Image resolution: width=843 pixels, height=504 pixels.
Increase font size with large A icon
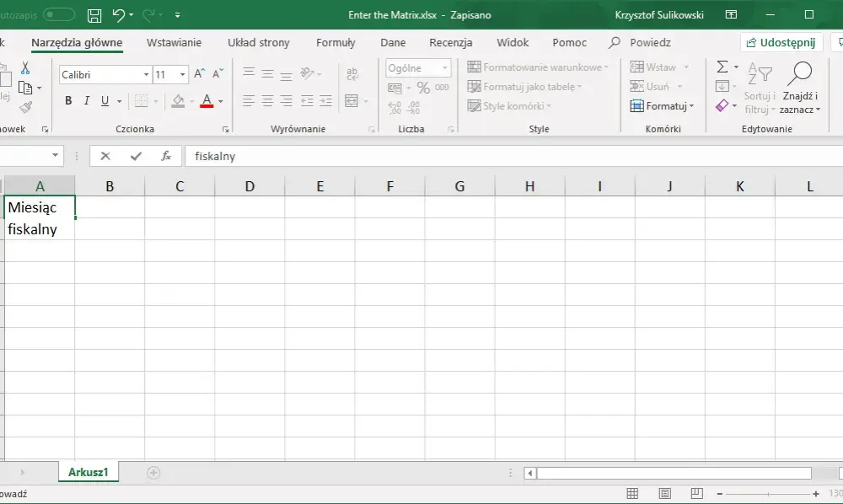[x=199, y=74]
